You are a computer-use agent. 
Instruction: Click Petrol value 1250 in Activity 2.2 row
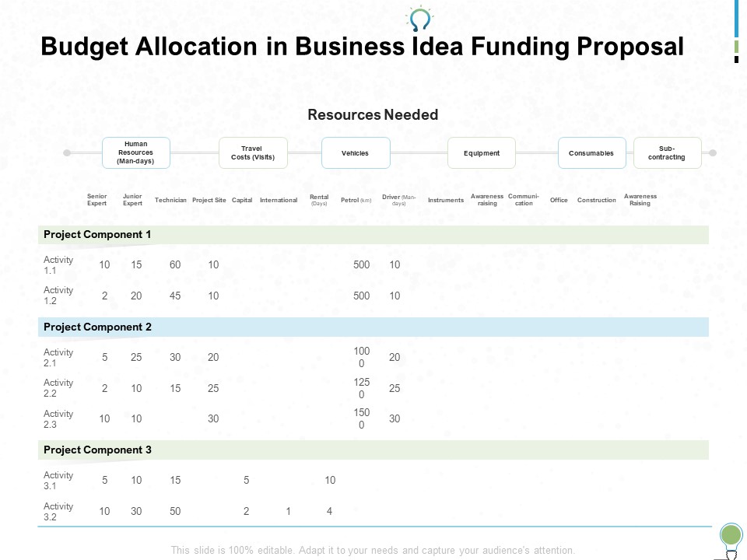point(362,388)
